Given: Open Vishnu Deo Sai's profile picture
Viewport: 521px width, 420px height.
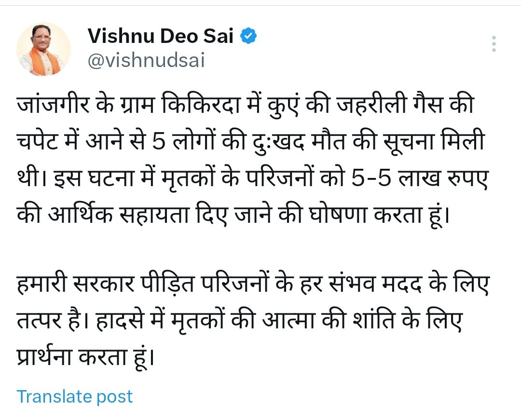Looking at the screenshot, I should click(x=44, y=49).
